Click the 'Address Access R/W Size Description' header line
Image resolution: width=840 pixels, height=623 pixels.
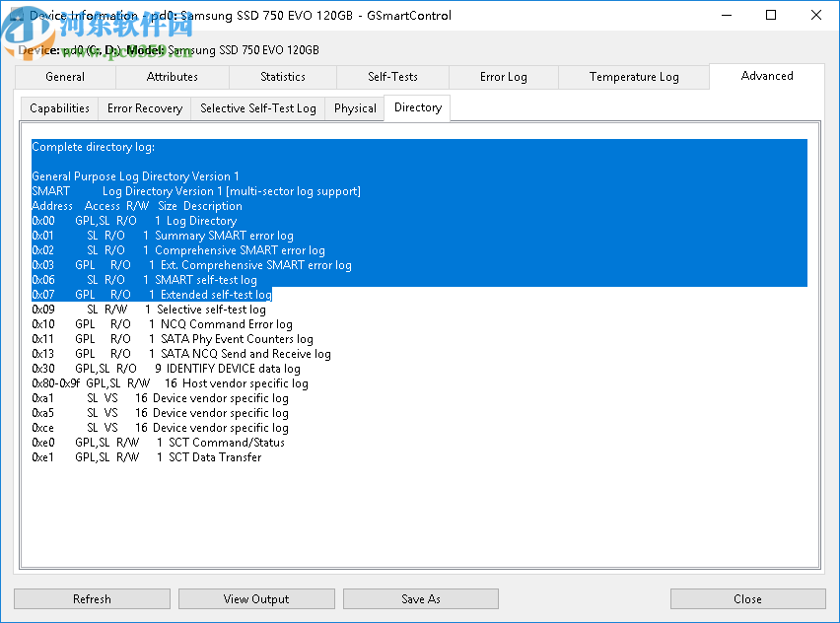coord(137,206)
